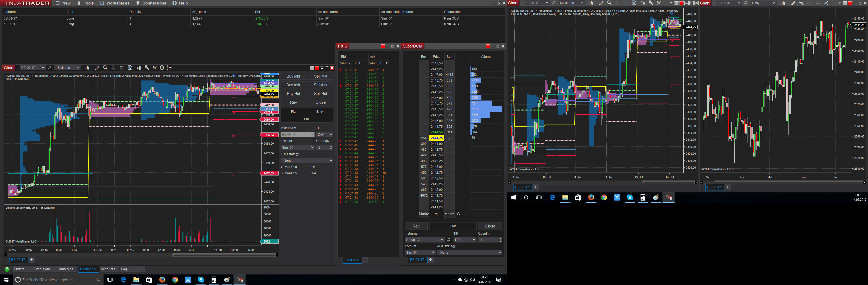The height and width of the screenshot is (285, 868).
Task: Open bar type settings in 60 Minute chart
Action: (591, 3)
